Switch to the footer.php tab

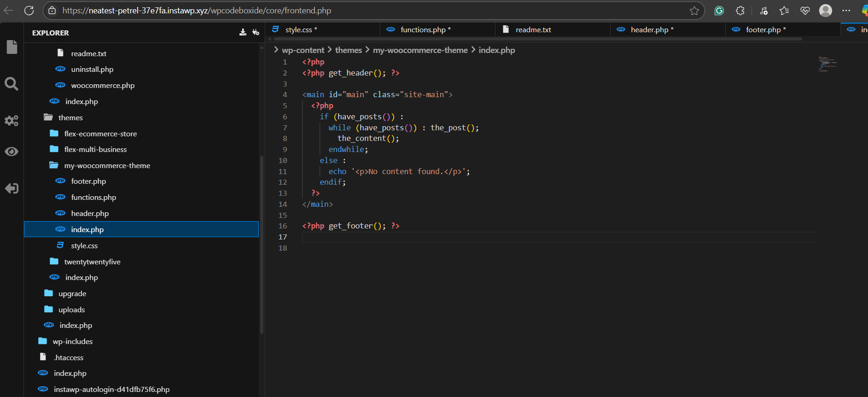(783, 29)
